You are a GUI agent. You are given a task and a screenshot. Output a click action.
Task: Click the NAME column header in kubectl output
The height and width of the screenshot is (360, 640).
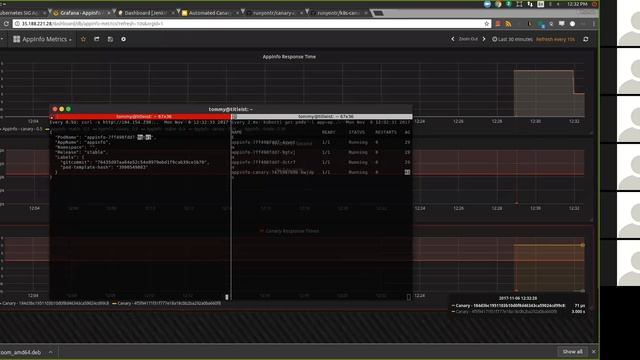[237, 132]
